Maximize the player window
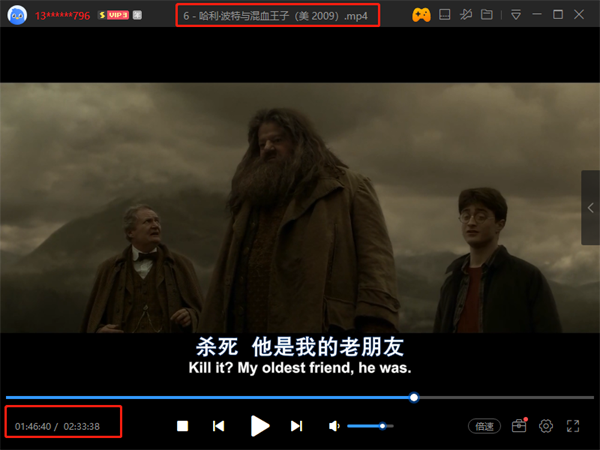The width and height of the screenshot is (600, 450). [558, 15]
